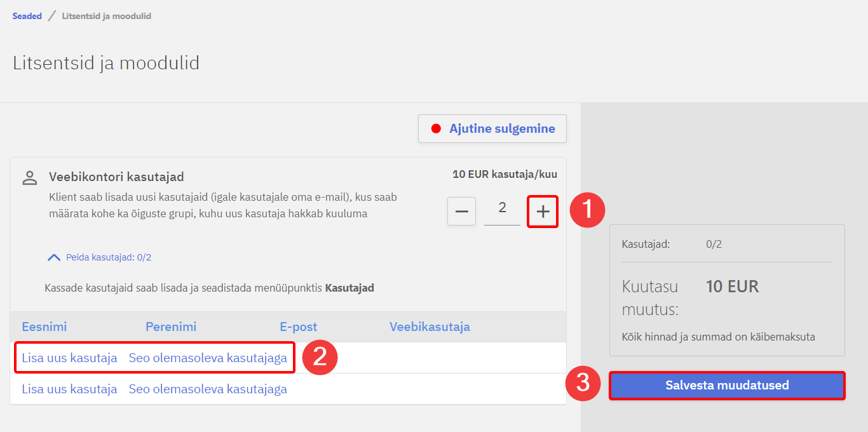
Task: Select Seo olemasoleva kasutajaga in the second row
Action: [208, 389]
